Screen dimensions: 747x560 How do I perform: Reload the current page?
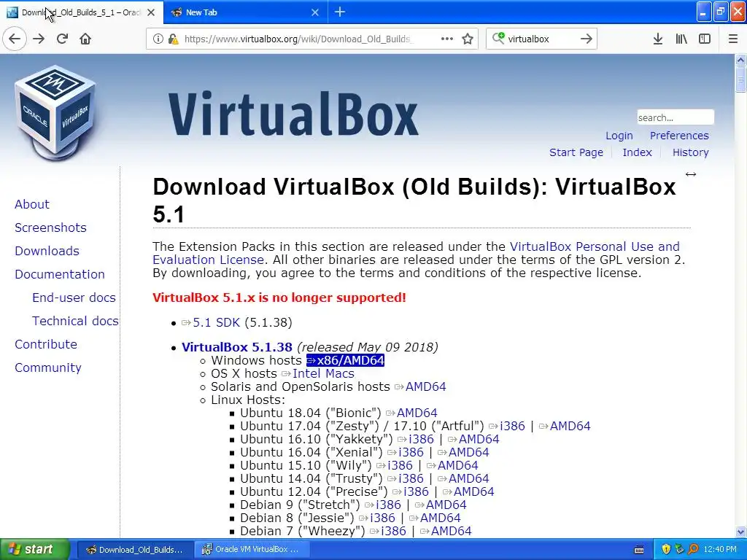pos(63,39)
